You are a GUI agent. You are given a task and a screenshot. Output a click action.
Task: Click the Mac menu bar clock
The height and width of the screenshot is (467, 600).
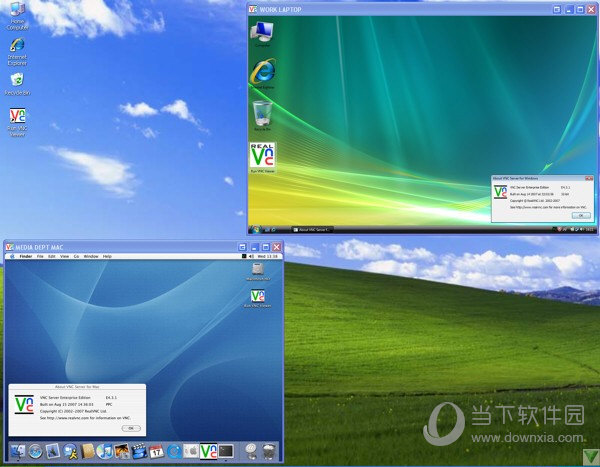267,256
